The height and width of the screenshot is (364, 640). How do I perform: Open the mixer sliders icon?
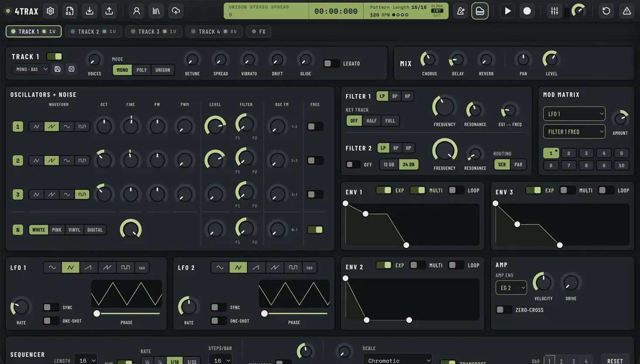tap(554, 11)
